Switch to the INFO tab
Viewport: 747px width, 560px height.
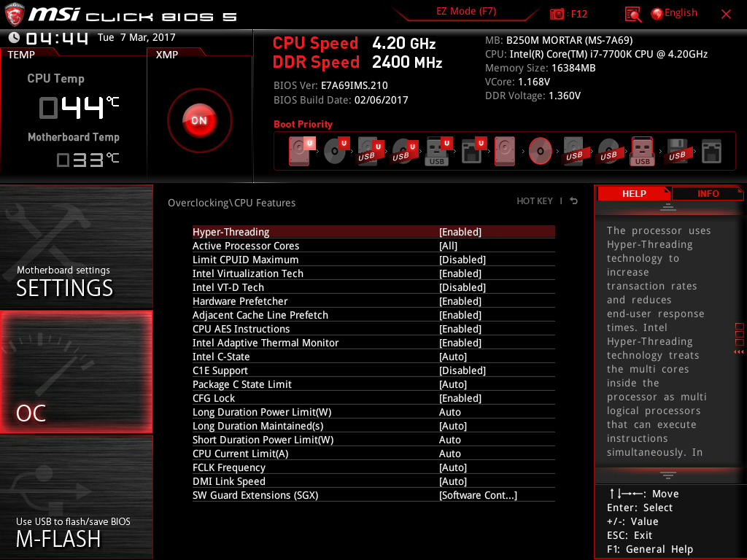click(x=707, y=193)
